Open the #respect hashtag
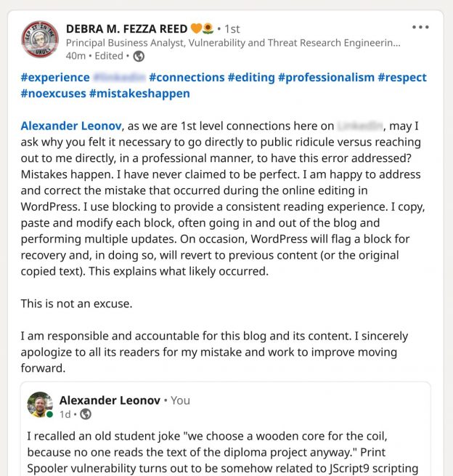Viewport: 453px width, 476px height. pos(402,78)
